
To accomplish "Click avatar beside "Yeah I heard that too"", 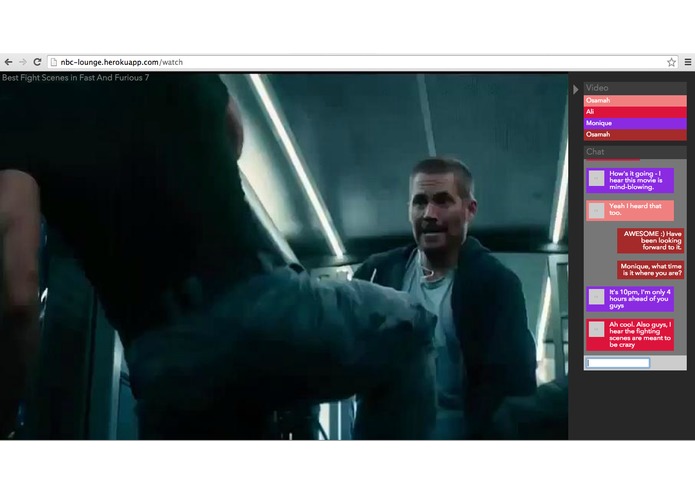I will tap(596, 210).
